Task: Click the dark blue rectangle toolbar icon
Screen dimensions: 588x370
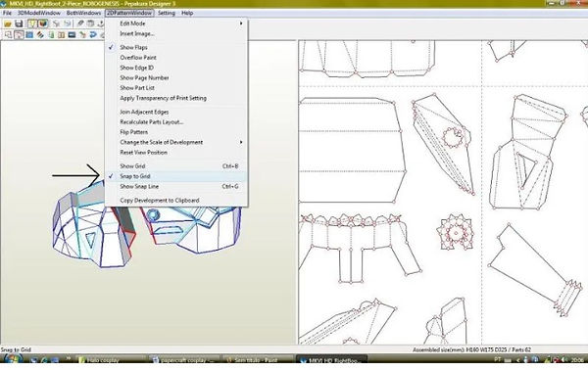Action: click(x=72, y=35)
